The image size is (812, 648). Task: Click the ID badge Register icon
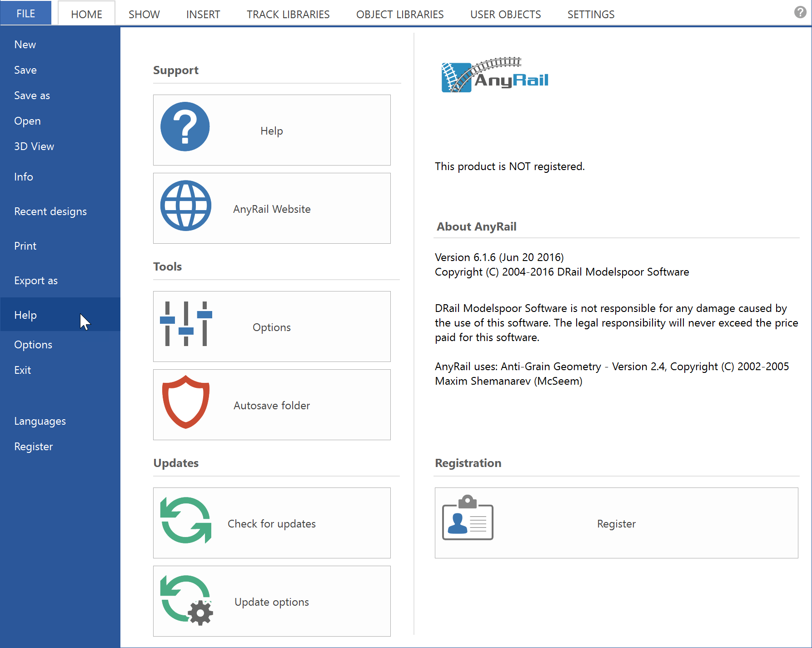tap(468, 517)
